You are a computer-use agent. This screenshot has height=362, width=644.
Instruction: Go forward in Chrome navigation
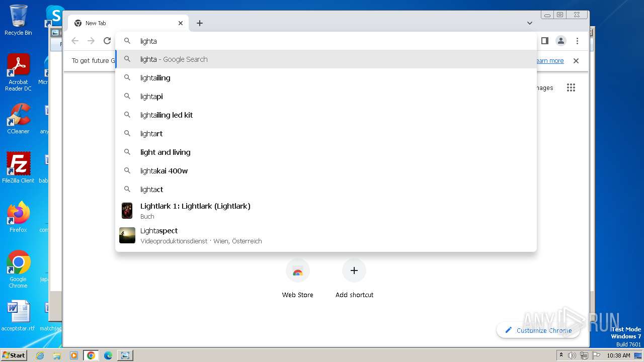click(x=91, y=41)
